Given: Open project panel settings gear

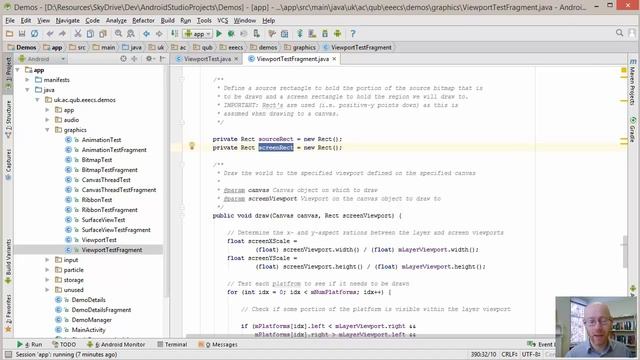Looking at the screenshot, I should (149, 59).
